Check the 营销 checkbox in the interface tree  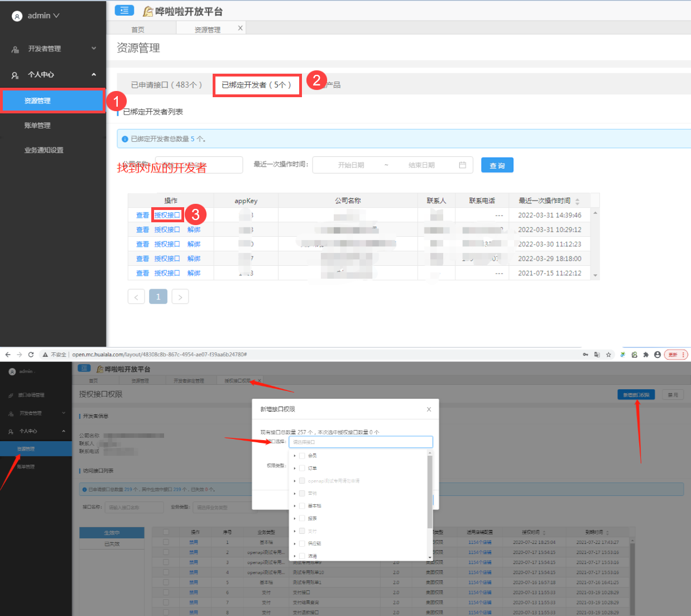point(302,493)
